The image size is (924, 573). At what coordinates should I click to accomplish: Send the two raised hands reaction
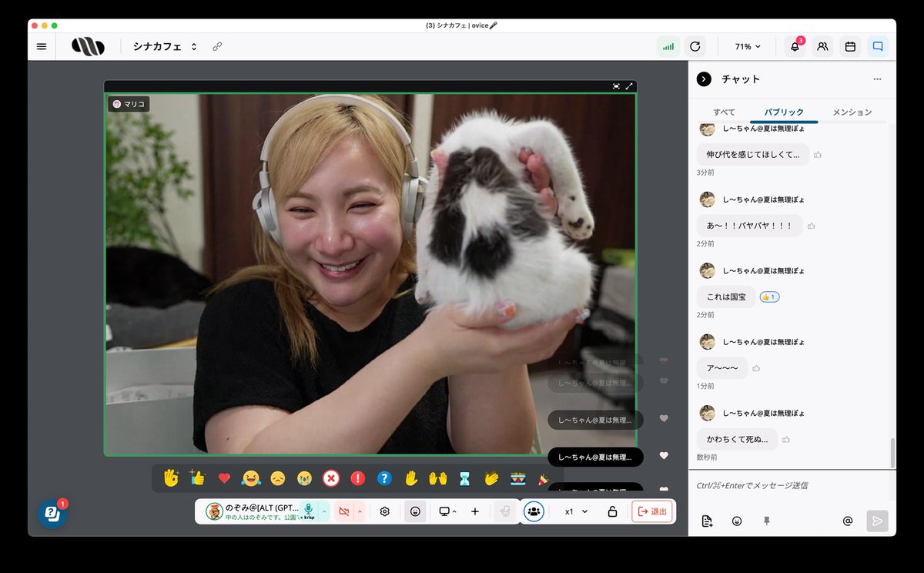coord(437,478)
